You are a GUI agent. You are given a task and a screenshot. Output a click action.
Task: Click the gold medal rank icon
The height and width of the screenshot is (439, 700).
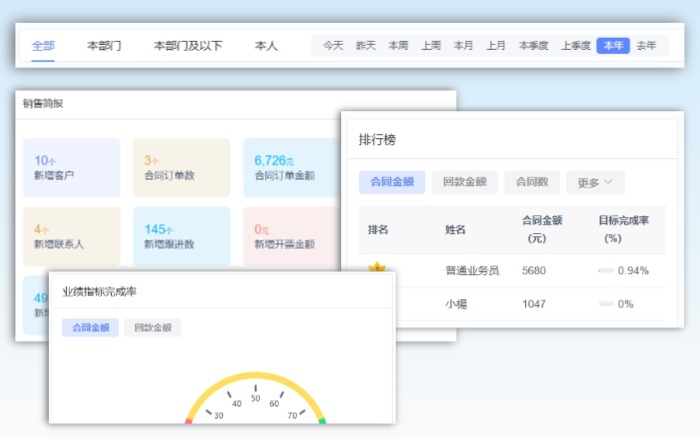point(377,267)
